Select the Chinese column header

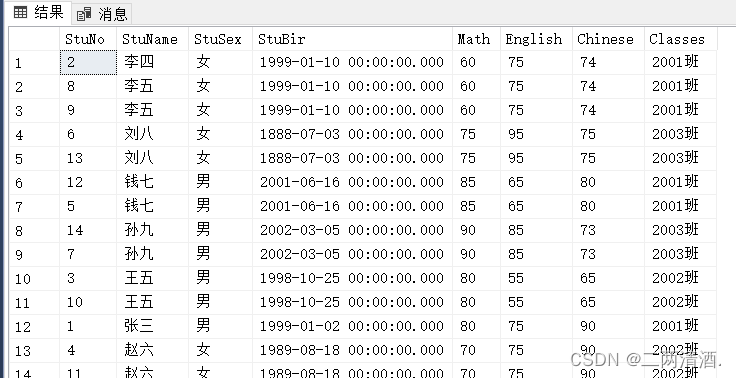(x=608, y=39)
